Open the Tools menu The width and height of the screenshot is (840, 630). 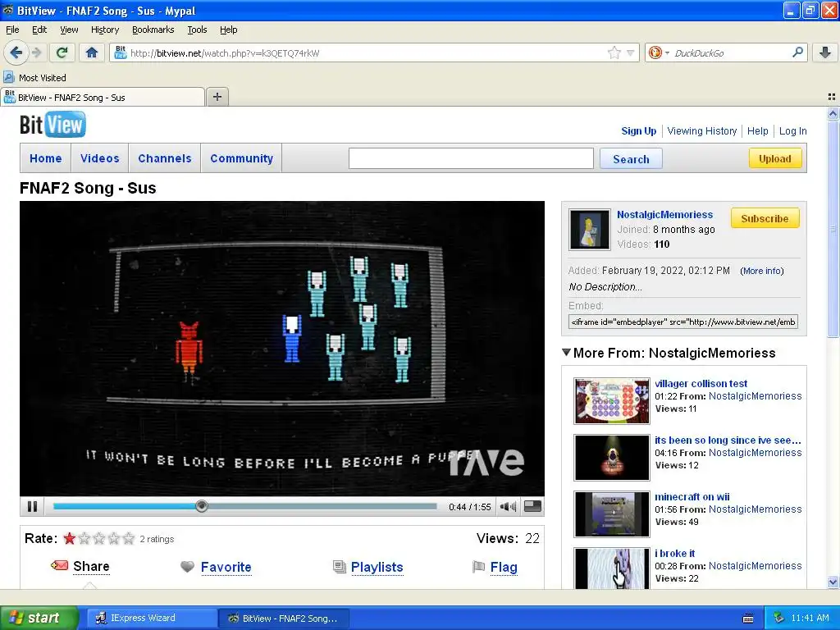click(x=197, y=30)
